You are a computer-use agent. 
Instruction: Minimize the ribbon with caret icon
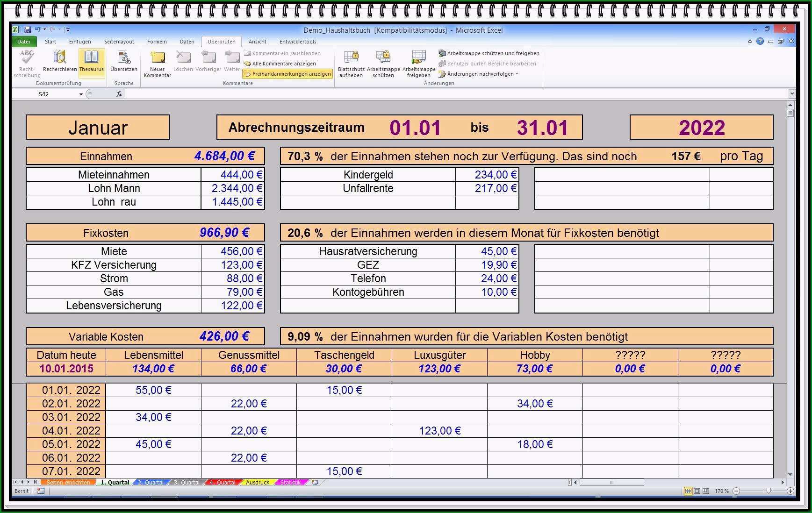point(750,42)
